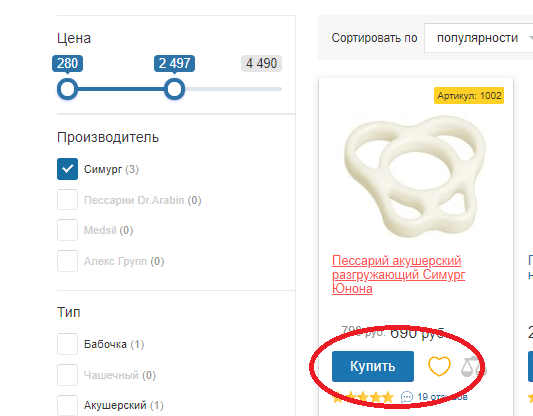Screen dimensions: 533x416
Task: Toggle the Чашечный type checkbox
Action: point(67,375)
